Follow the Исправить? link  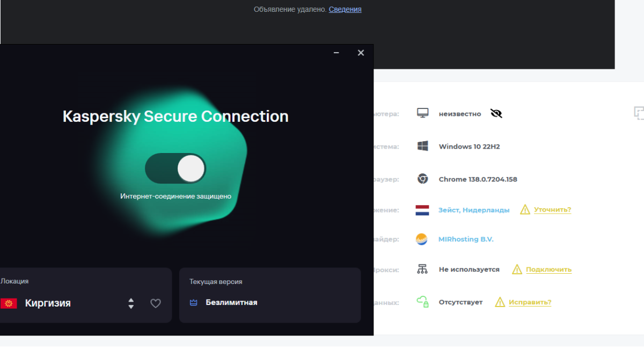click(530, 302)
